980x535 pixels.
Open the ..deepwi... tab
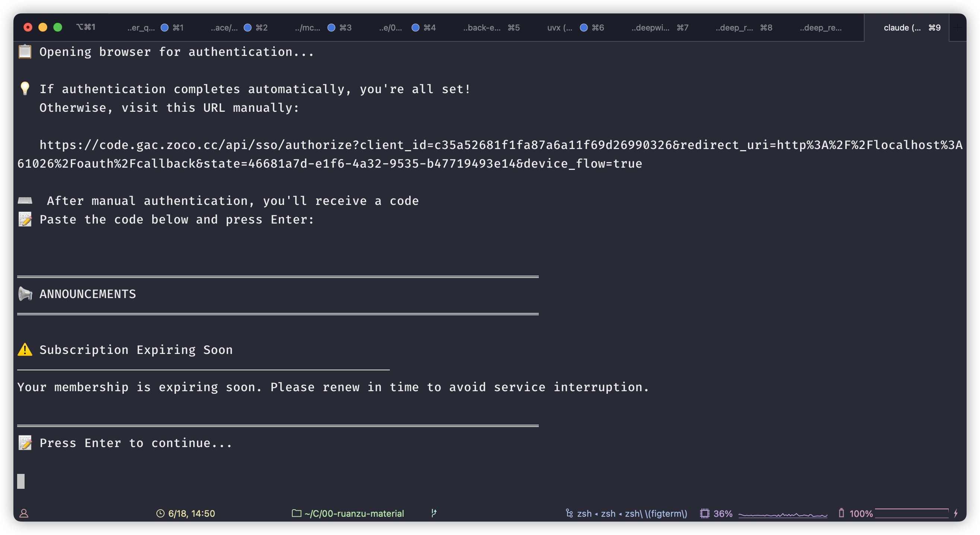(650, 28)
